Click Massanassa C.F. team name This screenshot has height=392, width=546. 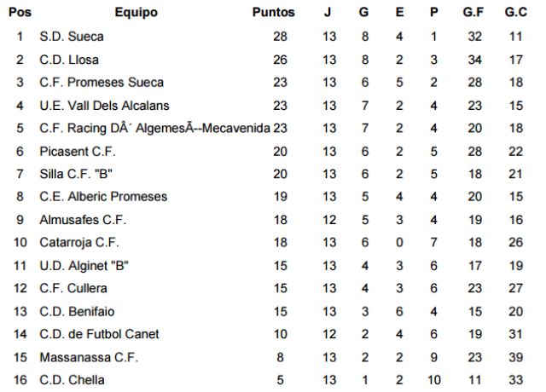coord(89,357)
